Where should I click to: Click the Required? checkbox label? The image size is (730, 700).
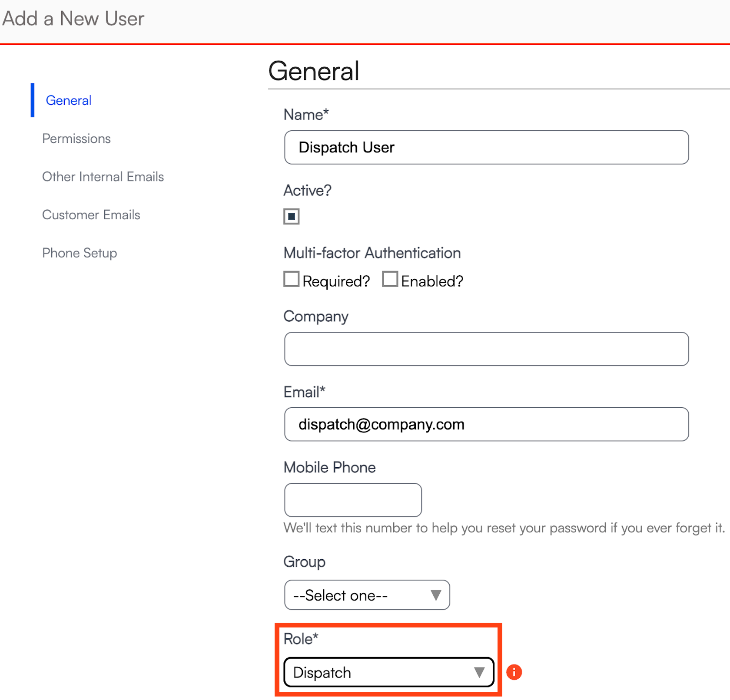336,281
